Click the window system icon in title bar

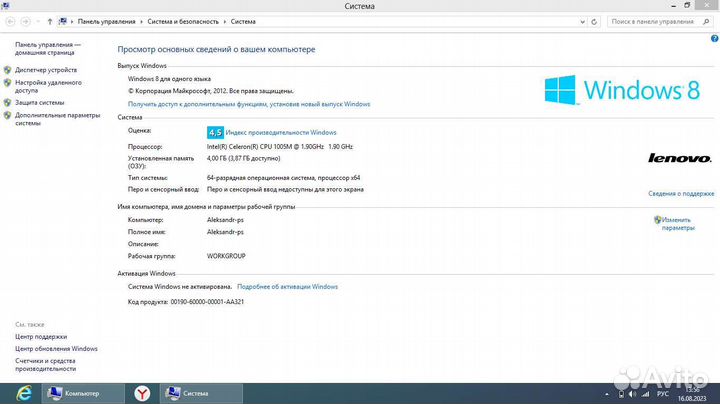coord(6,6)
